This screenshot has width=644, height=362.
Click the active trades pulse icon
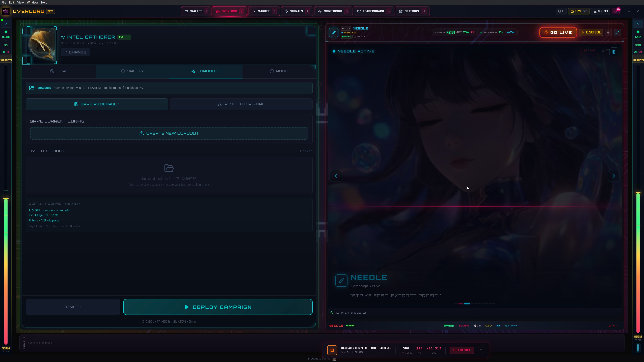pyautogui.click(x=332, y=313)
